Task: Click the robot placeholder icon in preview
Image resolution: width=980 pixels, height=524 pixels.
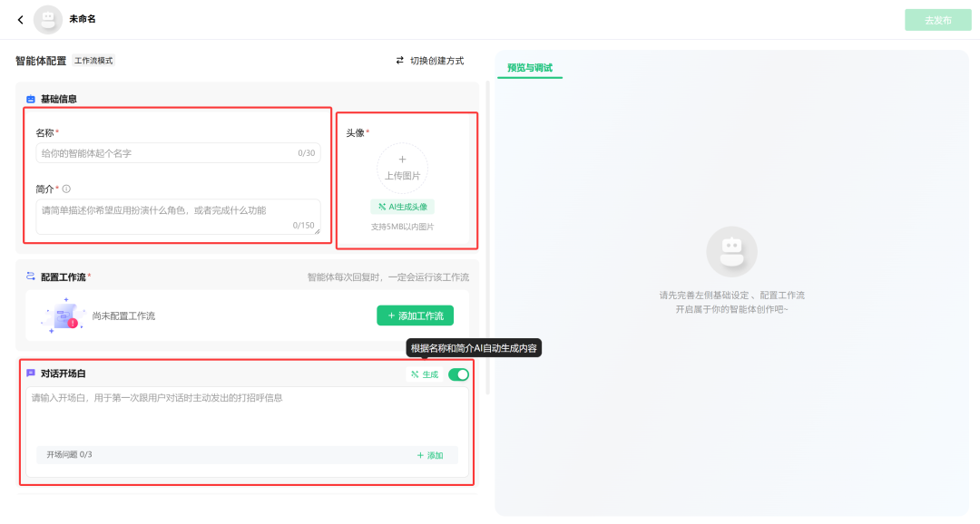Action: (x=731, y=252)
